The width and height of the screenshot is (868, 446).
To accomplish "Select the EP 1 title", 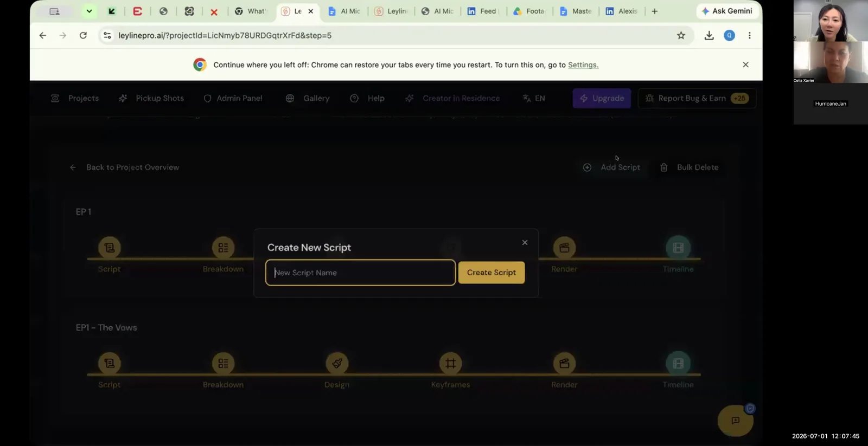I will pyautogui.click(x=84, y=212).
